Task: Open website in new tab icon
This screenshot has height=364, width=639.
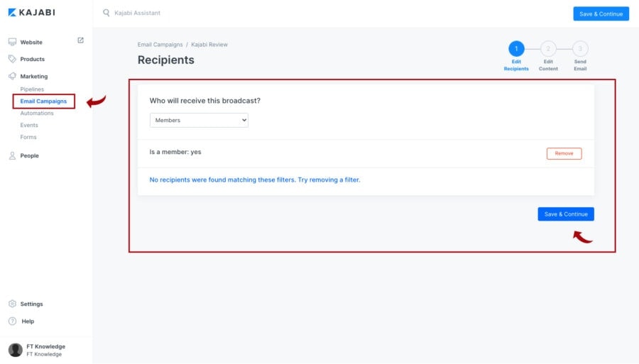Action: [x=81, y=40]
